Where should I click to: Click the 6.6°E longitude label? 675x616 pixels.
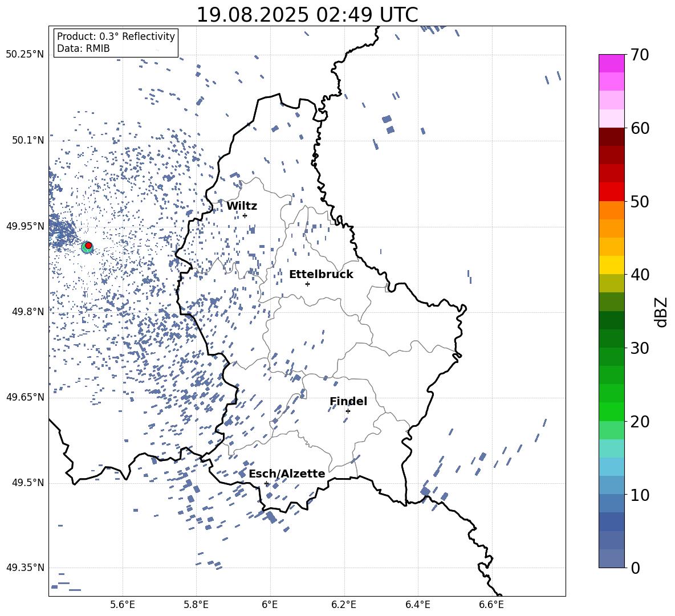pos(491,605)
